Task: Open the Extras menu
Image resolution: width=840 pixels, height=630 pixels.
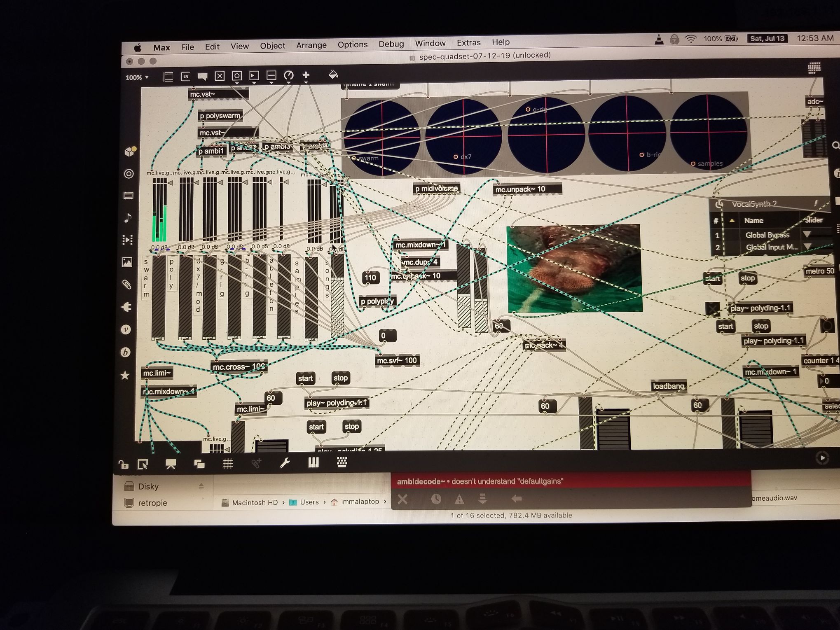Action: (468, 42)
